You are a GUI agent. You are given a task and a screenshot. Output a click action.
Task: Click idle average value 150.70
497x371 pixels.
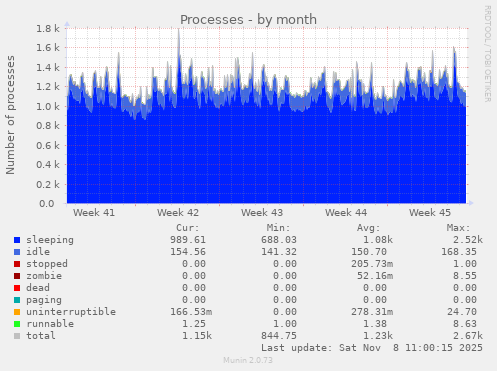pos(369,252)
